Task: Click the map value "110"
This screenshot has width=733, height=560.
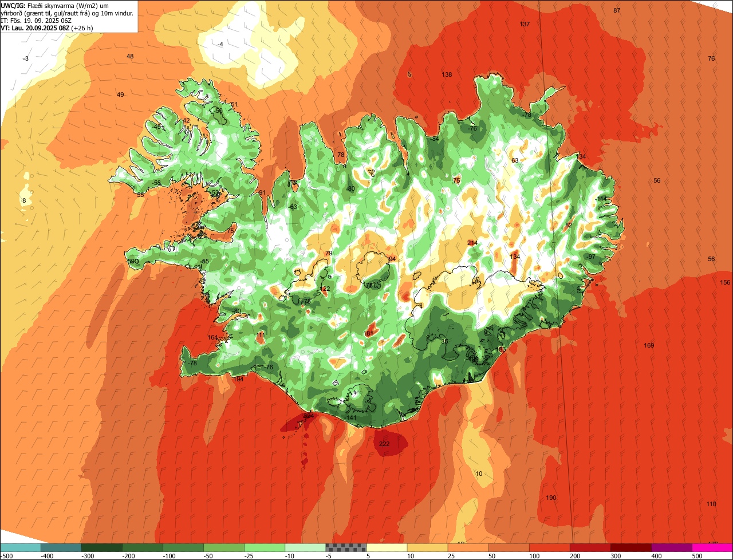Action: click(x=711, y=504)
